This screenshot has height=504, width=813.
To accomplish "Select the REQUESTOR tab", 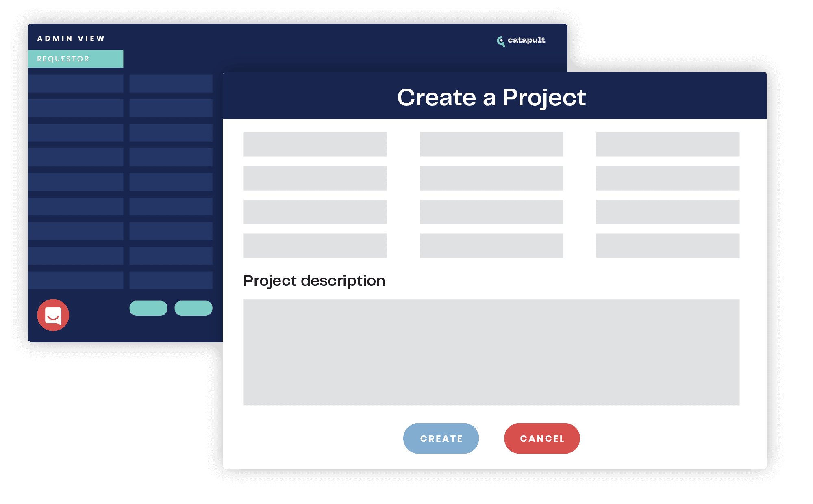I will tap(76, 59).
